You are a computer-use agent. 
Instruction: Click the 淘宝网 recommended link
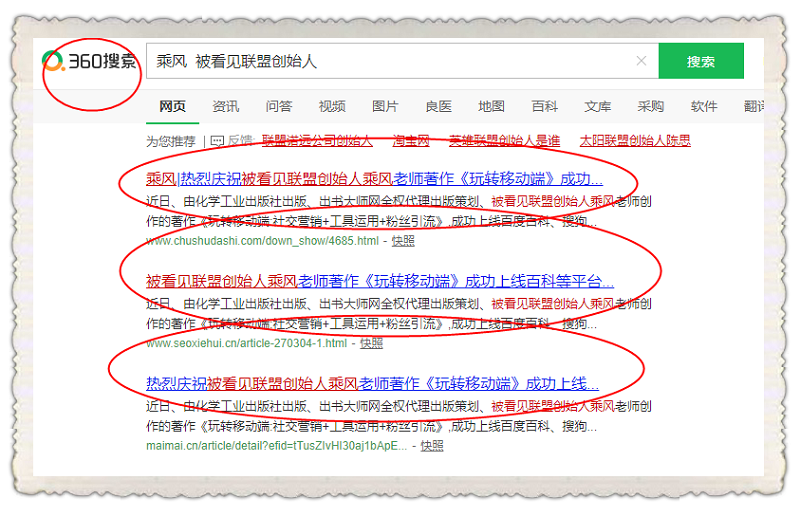pos(411,141)
